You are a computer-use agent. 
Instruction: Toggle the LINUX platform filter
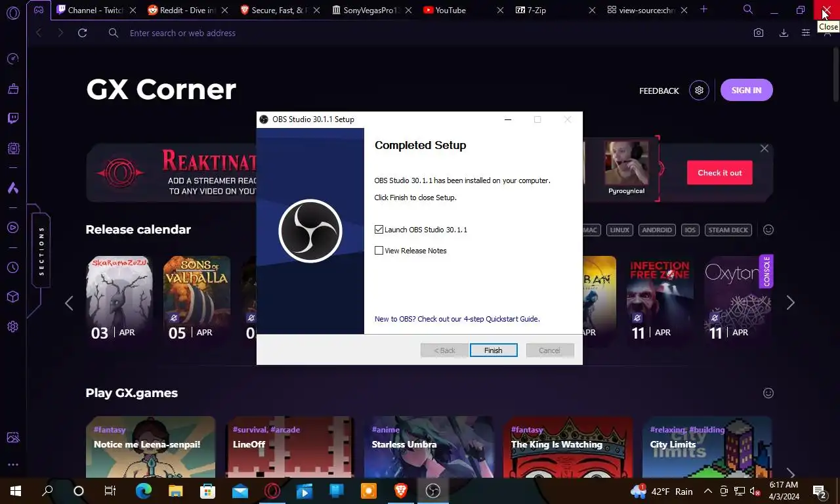pyautogui.click(x=619, y=230)
